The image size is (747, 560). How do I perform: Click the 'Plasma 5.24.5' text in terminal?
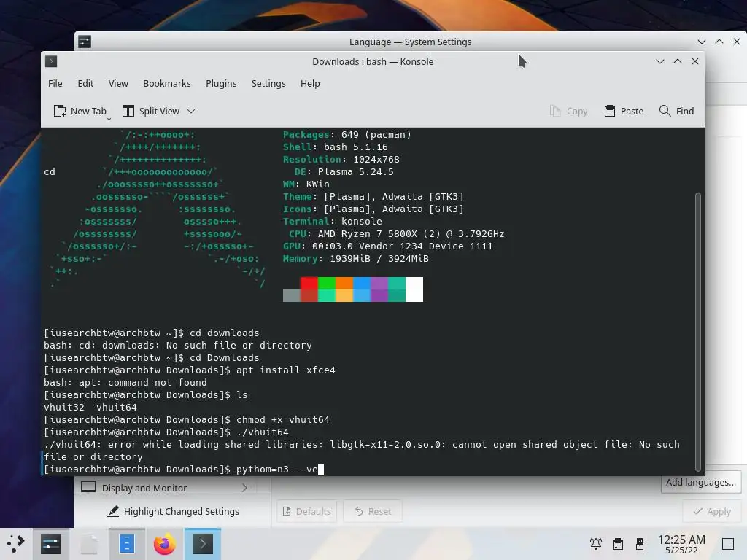tap(355, 171)
